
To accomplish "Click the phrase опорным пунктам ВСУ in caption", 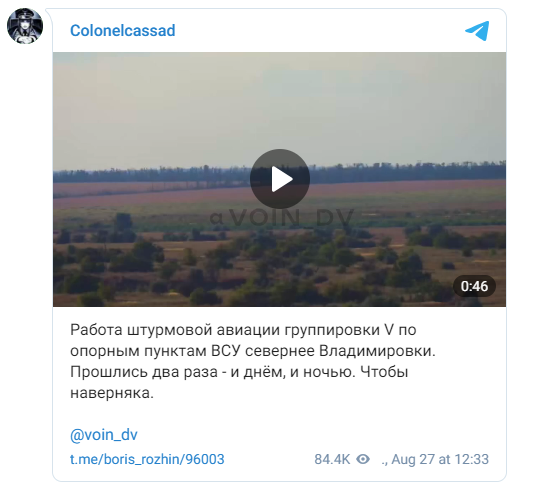I will pyautogui.click(x=155, y=351).
